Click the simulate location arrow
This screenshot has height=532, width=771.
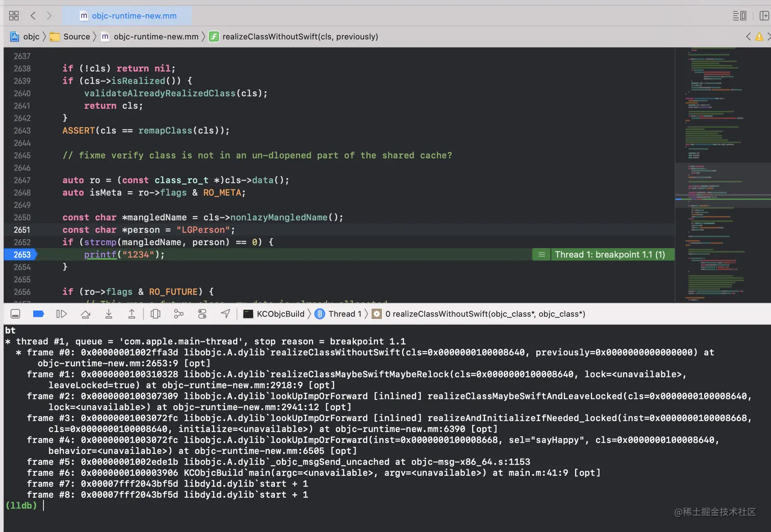click(225, 314)
